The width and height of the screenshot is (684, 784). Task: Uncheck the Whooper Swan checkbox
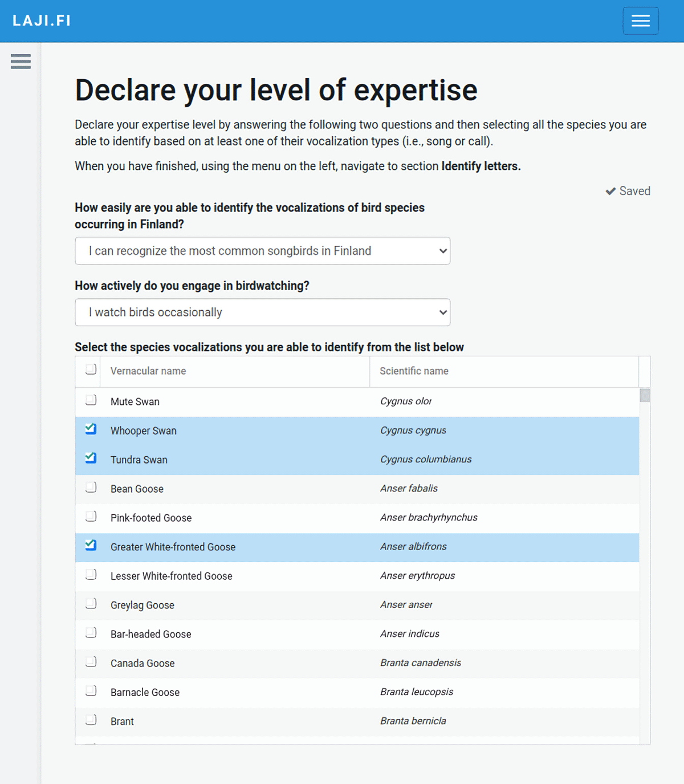(91, 429)
